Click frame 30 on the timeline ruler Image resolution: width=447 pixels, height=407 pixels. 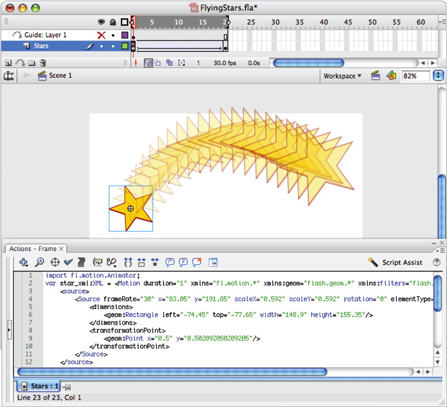tap(275, 22)
